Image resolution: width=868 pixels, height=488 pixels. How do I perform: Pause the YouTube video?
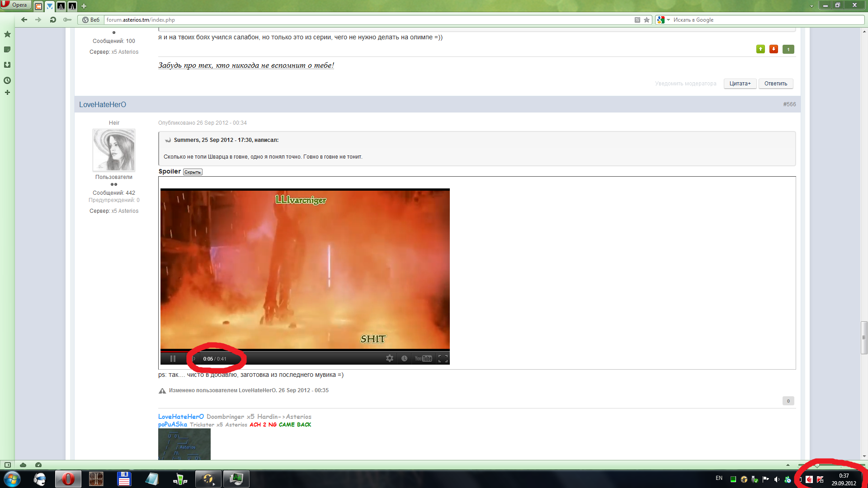click(173, 359)
